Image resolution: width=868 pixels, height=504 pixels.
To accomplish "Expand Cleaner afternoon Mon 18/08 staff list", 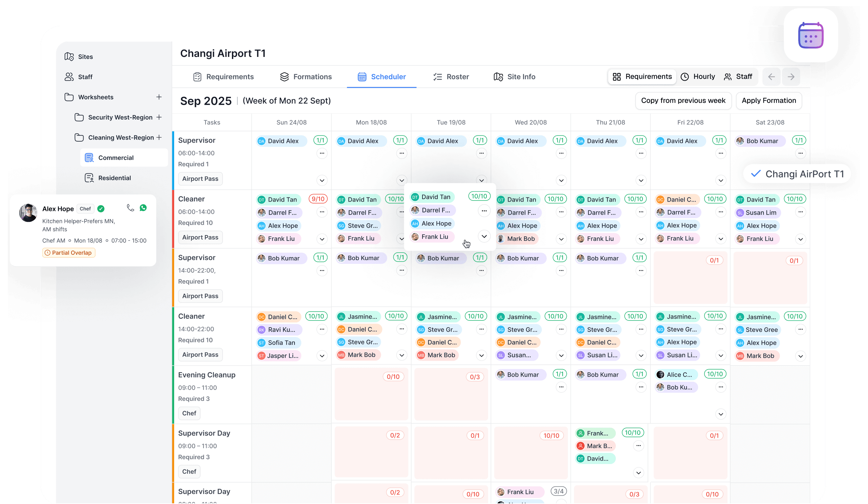I will (402, 355).
